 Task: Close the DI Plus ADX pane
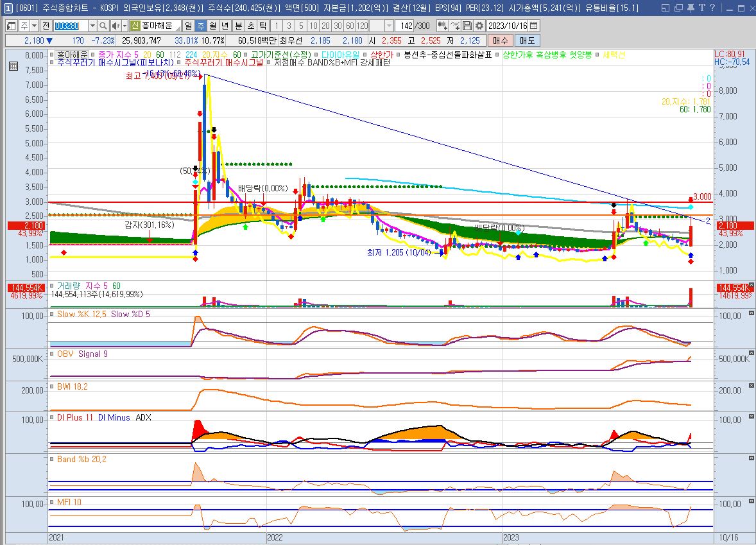point(751,416)
